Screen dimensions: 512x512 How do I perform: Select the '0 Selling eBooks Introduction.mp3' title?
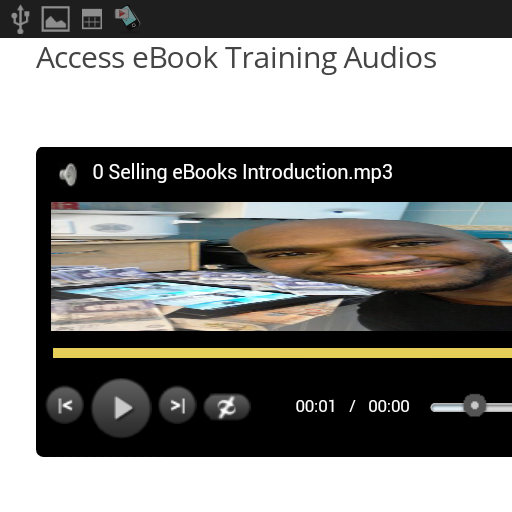tap(242, 172)
